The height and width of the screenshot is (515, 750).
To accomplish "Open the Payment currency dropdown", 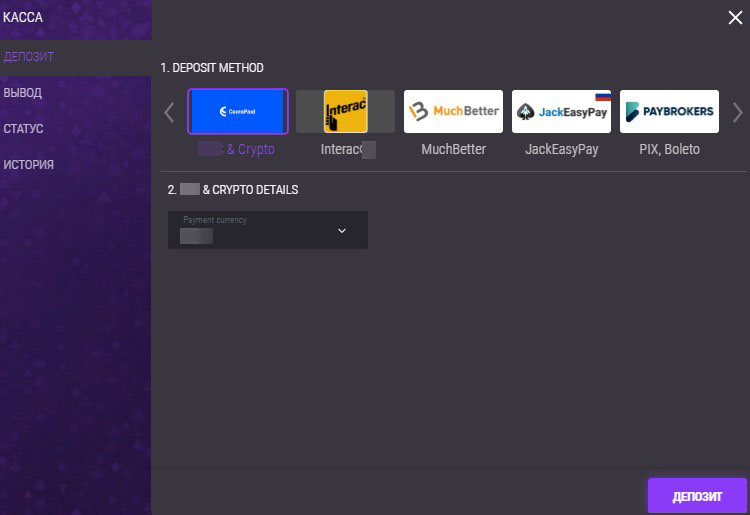I will pos(267,230).
